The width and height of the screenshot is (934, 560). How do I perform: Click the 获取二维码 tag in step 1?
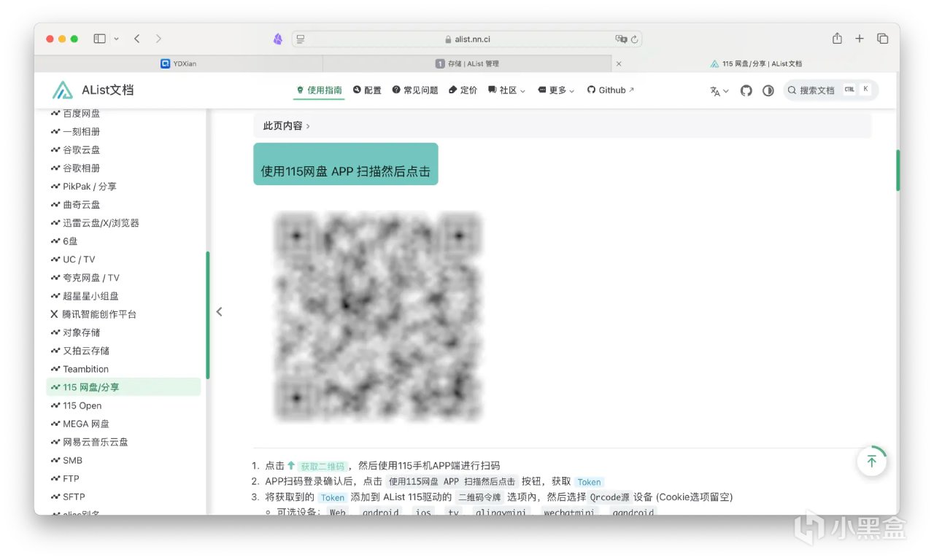click(x=322, y=466)
